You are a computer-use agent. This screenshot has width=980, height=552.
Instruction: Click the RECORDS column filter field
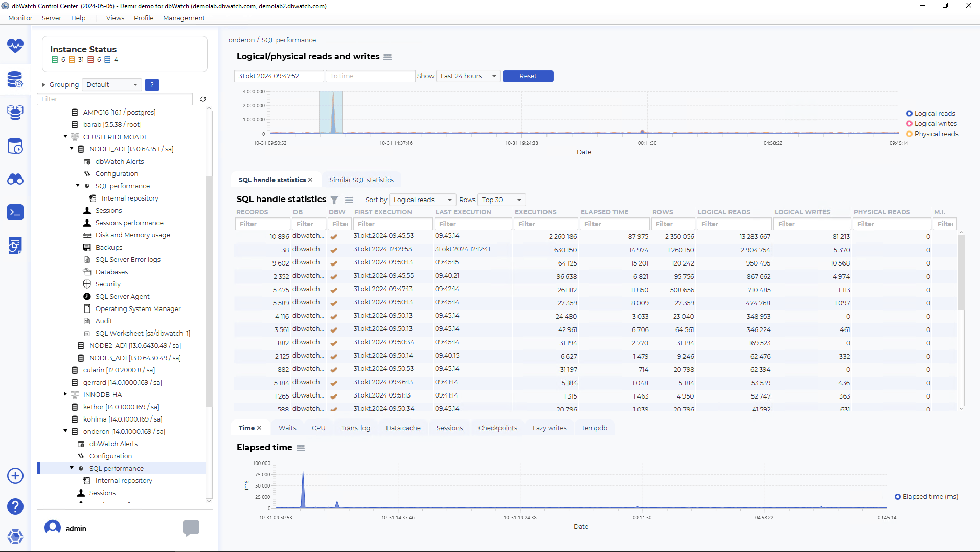262,224
